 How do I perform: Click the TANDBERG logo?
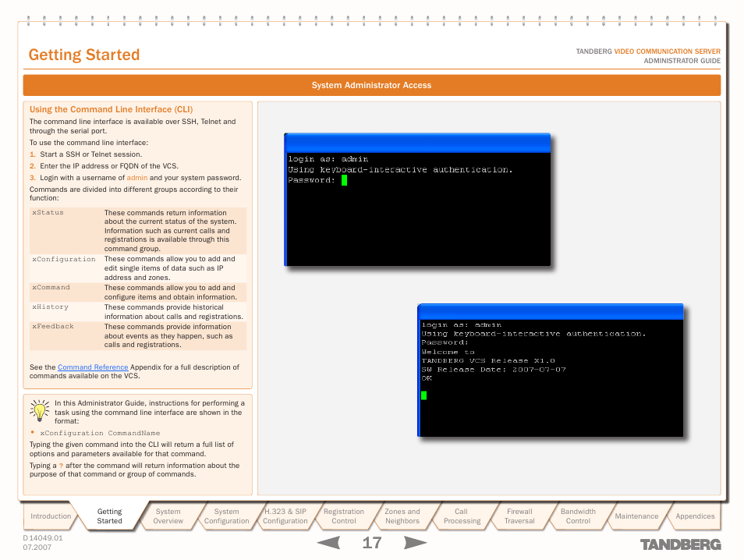tap(680, 544)
